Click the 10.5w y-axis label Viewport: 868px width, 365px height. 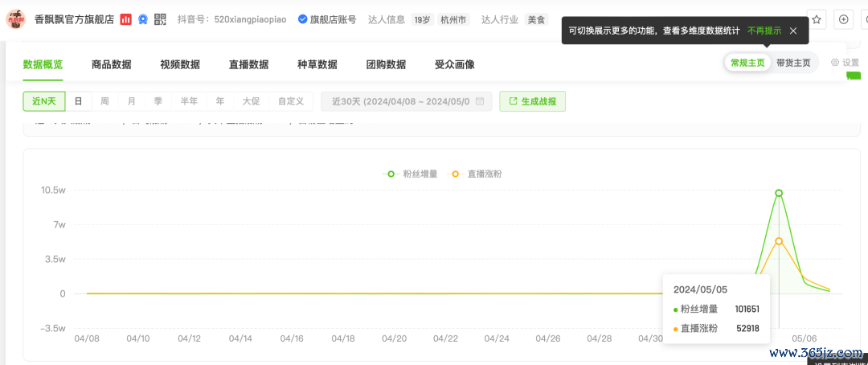click(53, 190)
